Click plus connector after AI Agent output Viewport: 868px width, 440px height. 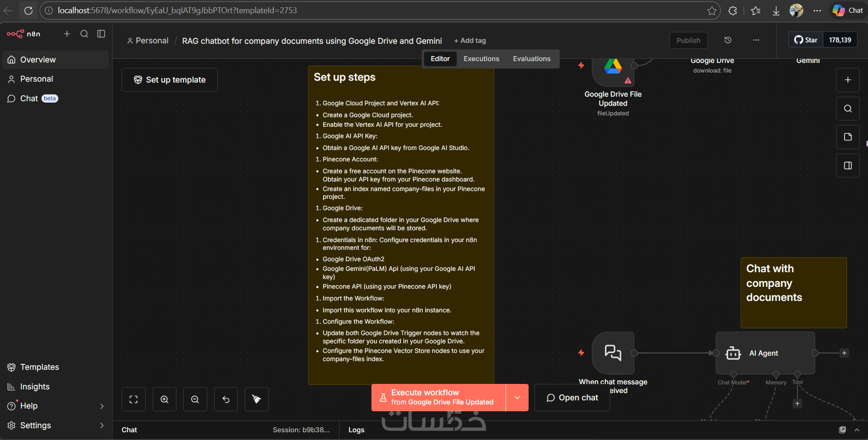click(844, 353)
